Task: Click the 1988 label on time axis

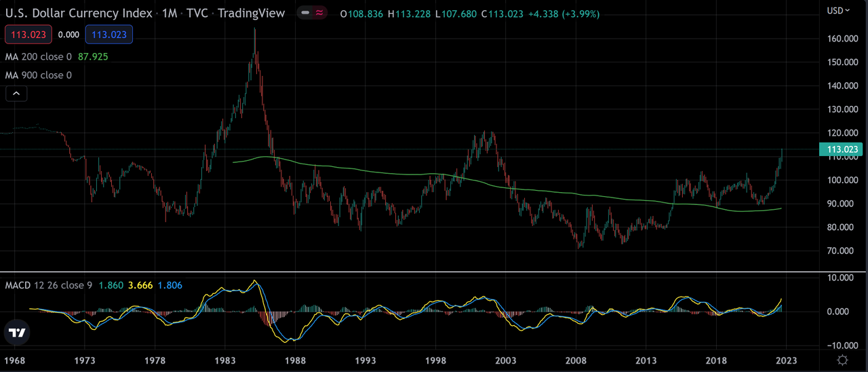Action: pos(294,360)
